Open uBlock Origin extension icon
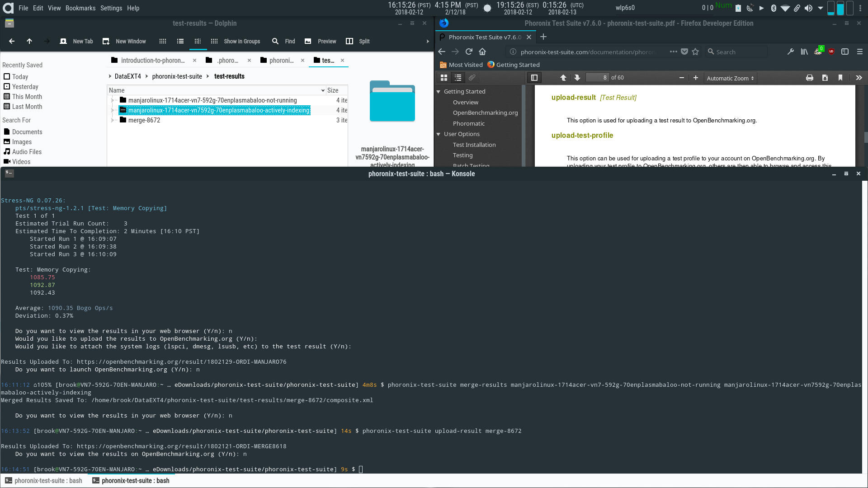 831,52
